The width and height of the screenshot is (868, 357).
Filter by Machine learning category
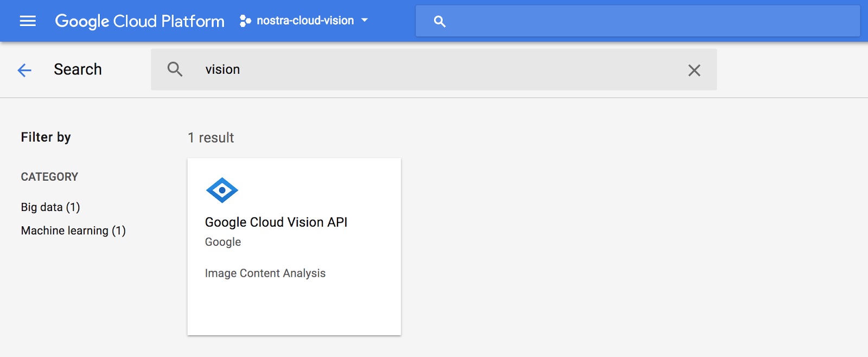[x=73, y=231]
